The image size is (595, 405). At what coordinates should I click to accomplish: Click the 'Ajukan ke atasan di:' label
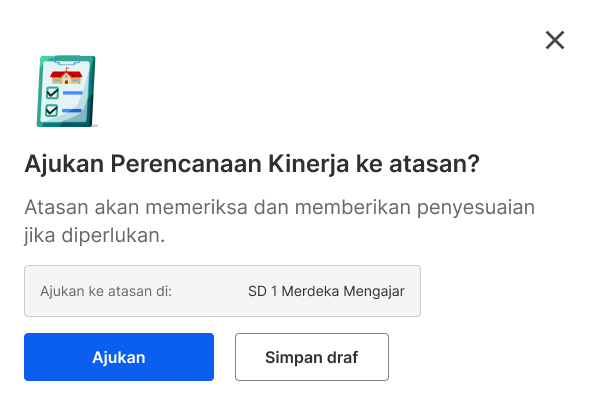(106, 291)
